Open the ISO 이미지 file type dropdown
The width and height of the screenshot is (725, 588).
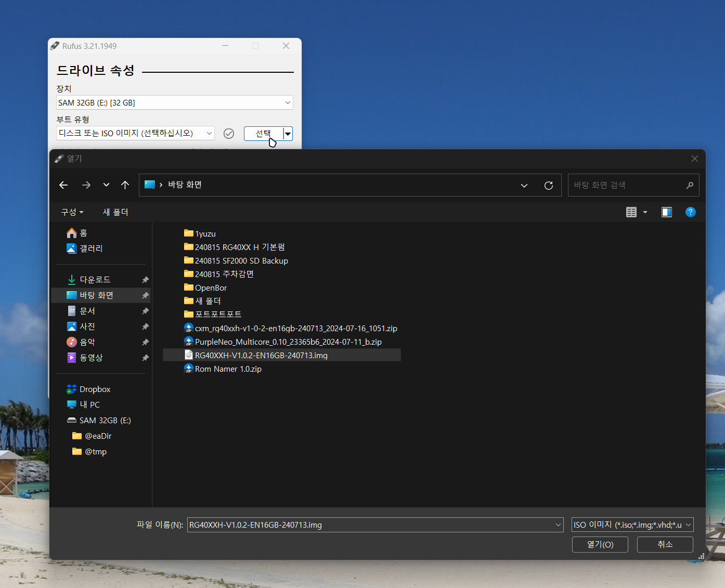pyautogui.click(x=632, y=525)
